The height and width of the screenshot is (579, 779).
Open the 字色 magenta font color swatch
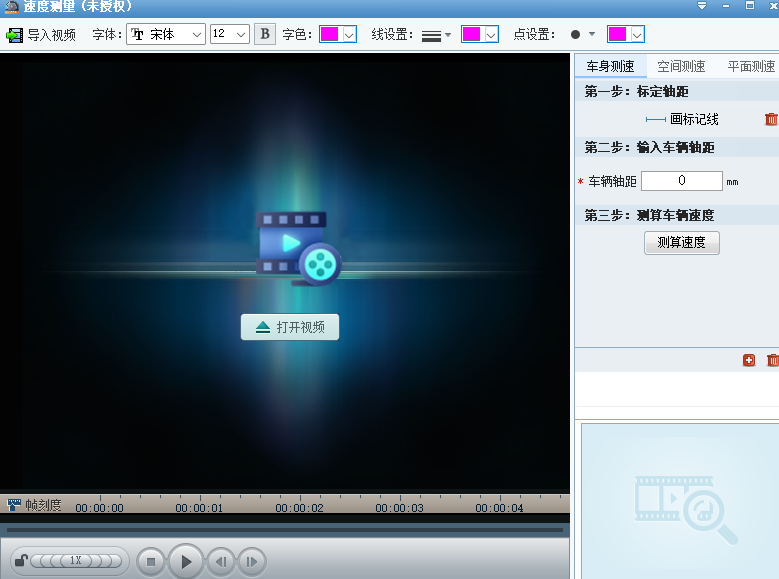338,34
